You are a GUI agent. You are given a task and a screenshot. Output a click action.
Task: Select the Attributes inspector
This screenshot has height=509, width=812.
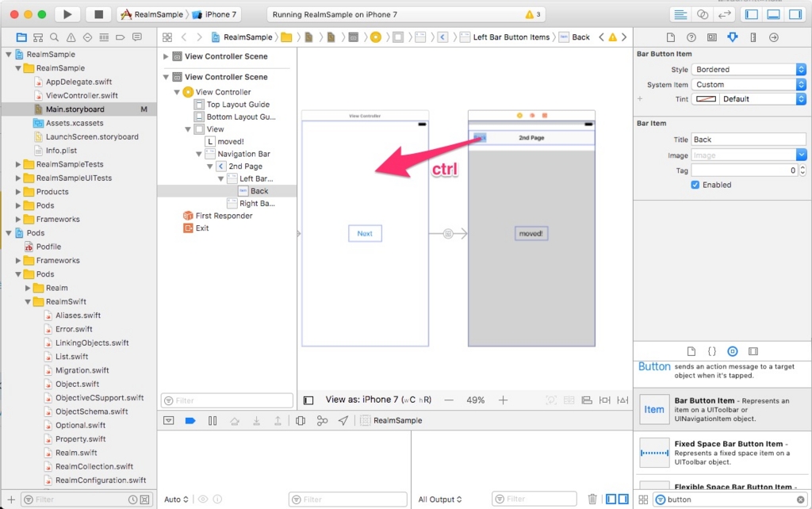pos(732,37)
